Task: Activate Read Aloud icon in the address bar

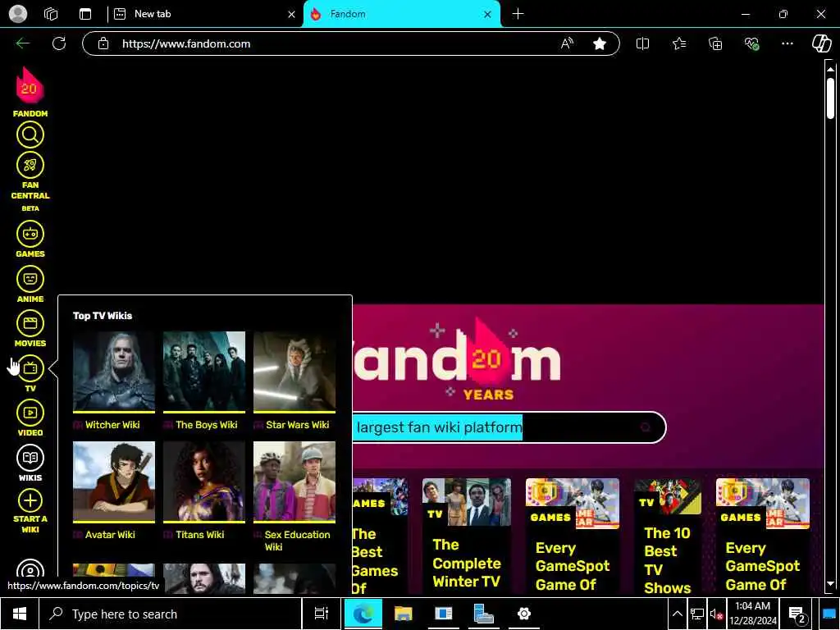Action: click(567, 43)
